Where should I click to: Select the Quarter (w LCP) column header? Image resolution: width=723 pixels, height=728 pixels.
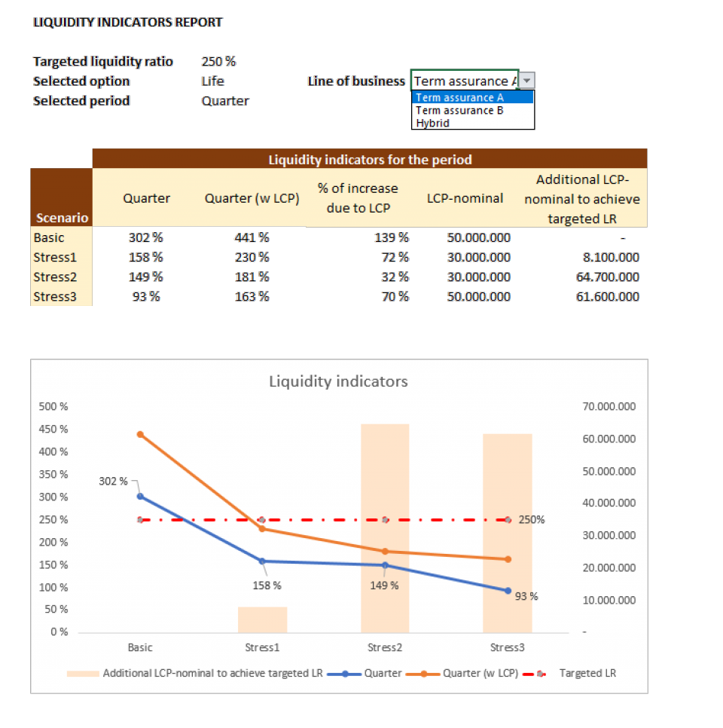pyautogui.click(x=252, y=198)
